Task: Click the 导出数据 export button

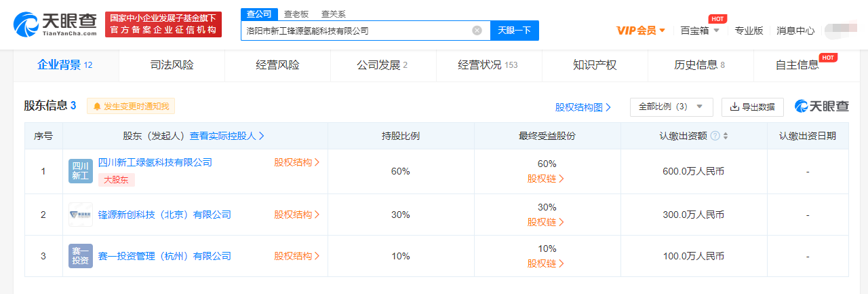Action: (752, 107)
